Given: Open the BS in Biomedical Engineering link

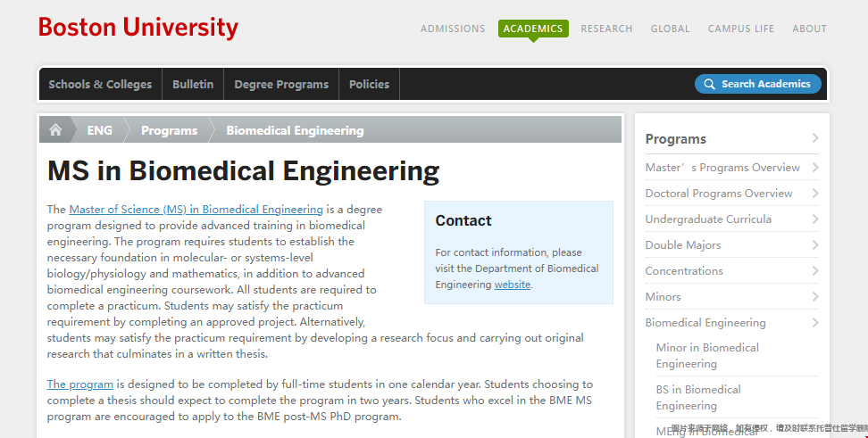Looking at the screenshot, I should pyautogui.click(x=698, y=398).
